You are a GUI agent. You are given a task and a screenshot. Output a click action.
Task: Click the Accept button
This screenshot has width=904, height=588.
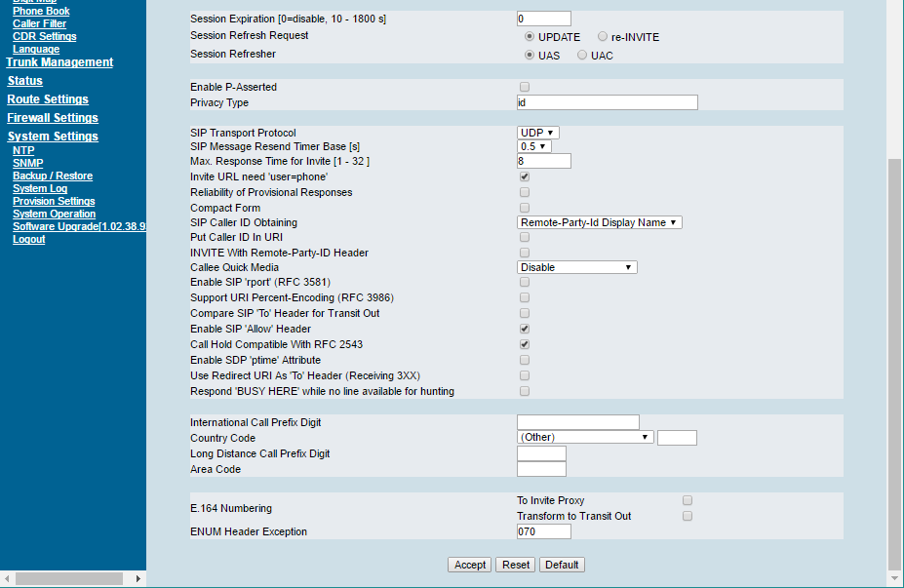click(470, 565)
